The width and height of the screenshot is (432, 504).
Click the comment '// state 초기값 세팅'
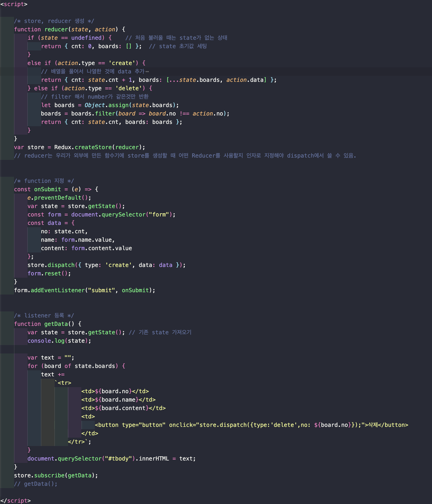(178, 46)
